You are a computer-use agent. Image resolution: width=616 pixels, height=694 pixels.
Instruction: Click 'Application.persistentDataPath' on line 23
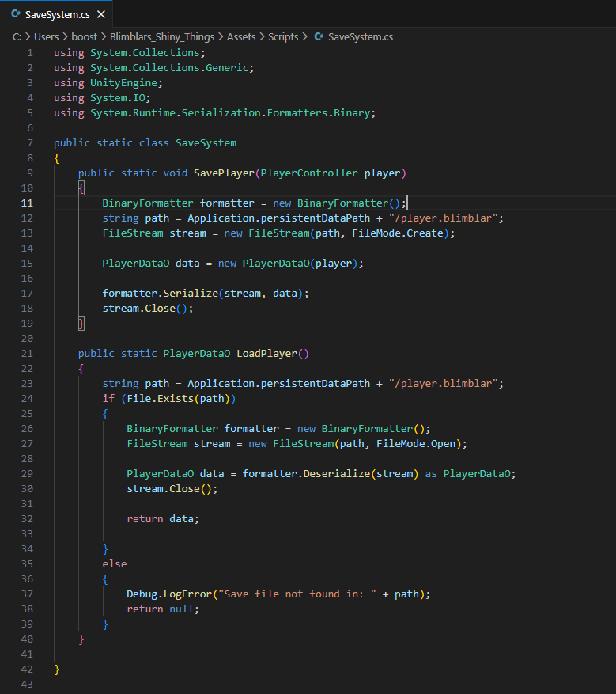pyautogui.click(x=278, y=383)
